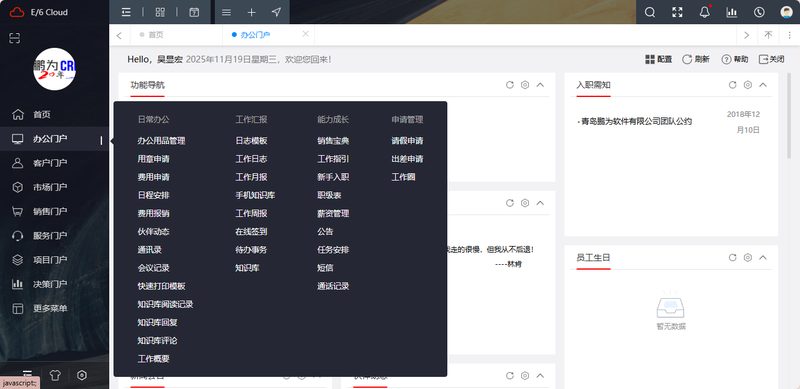Screen dimensions: 800x389
Task: Open 首页 in the sidebar
Action: [42, 114]
